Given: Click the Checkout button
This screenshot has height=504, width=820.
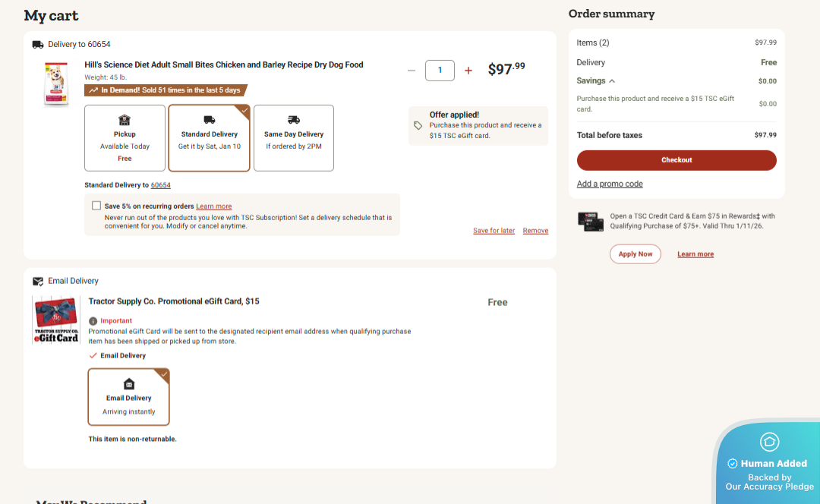Looking at the screenshot, I should click(x=676, y=160).
